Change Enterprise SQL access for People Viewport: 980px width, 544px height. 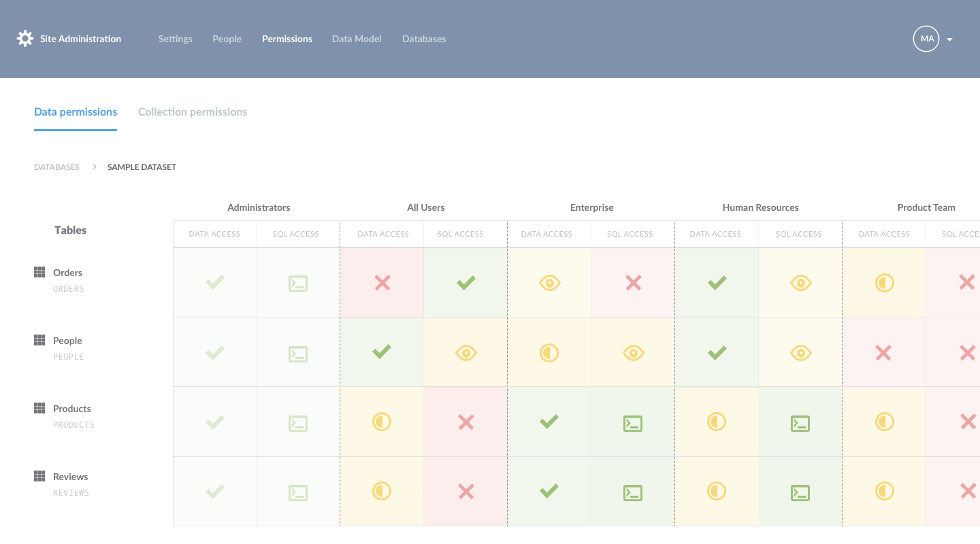[x=634, y=352]
